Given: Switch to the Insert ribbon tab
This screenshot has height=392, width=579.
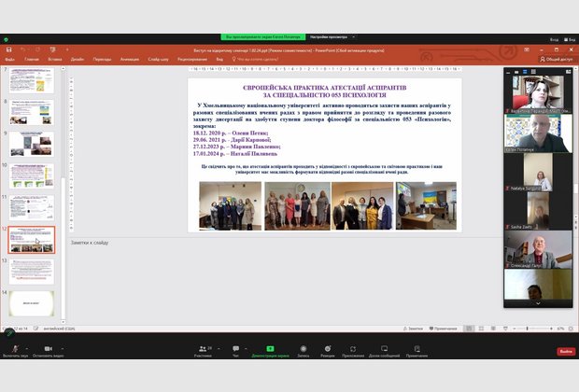Looking at the screenshot, I should click(x=53, y=58).
